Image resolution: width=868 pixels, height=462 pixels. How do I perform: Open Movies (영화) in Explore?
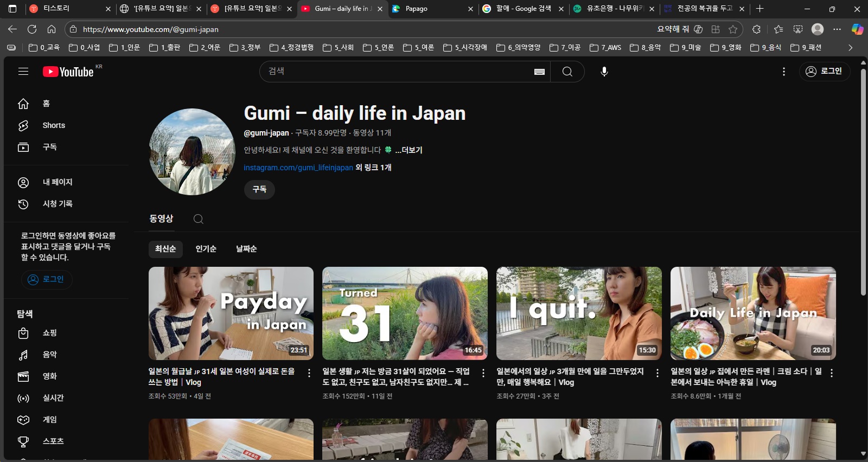(66, 376)
